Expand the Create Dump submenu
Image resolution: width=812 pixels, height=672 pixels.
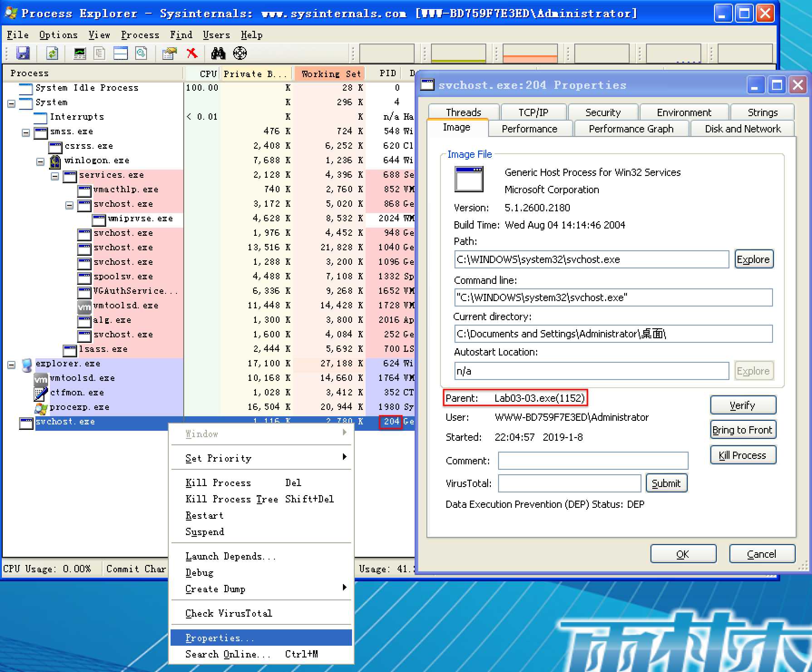tap(261, 589)
